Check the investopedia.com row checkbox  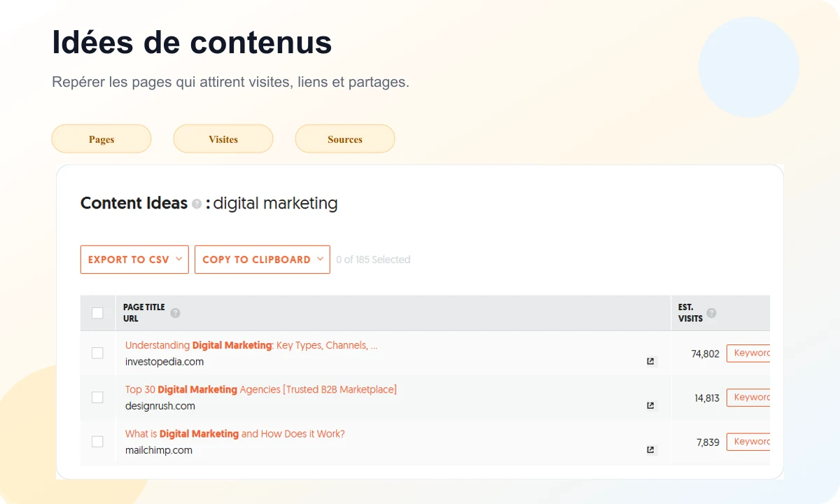click(x=97, y=353)
